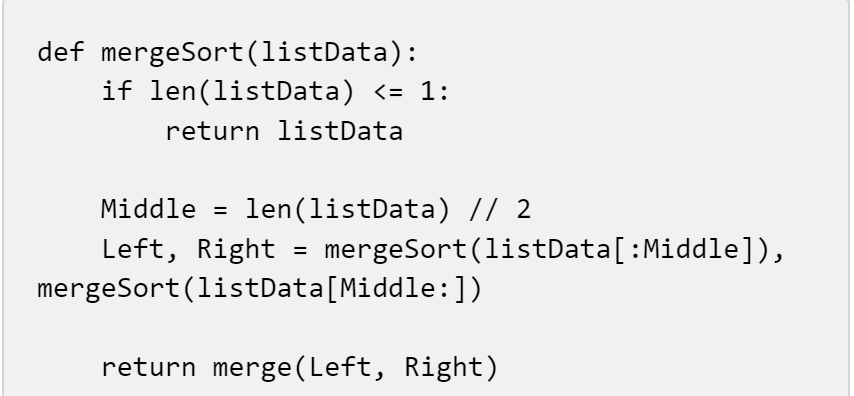Click the Left argument inside merge call
Viewport: 854px width, 396px height.
(340, 367)
